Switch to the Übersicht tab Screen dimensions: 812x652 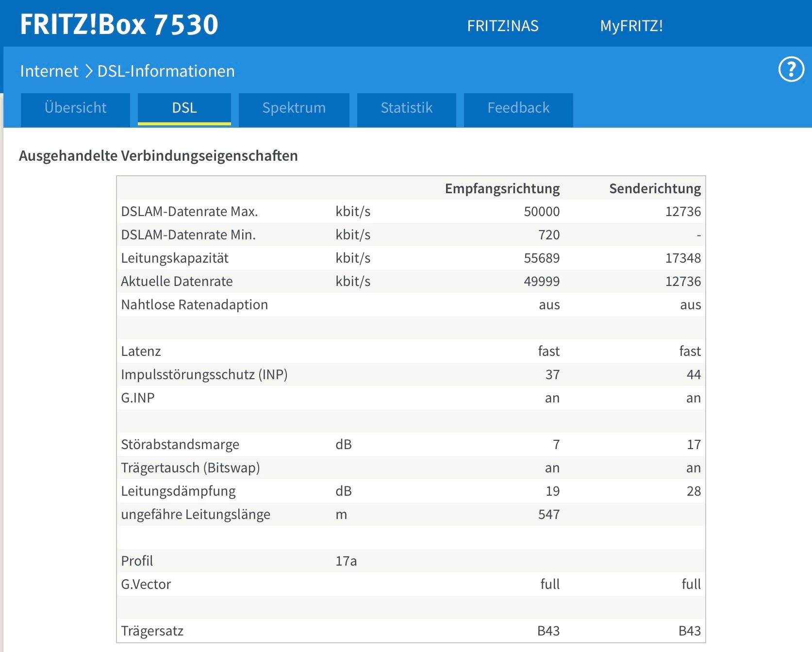click(75, 110)
